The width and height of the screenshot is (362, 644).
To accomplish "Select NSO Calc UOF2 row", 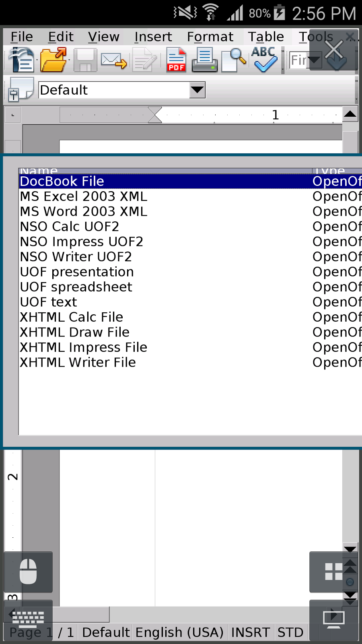I will pyautogui.click(x=190, y=227).
